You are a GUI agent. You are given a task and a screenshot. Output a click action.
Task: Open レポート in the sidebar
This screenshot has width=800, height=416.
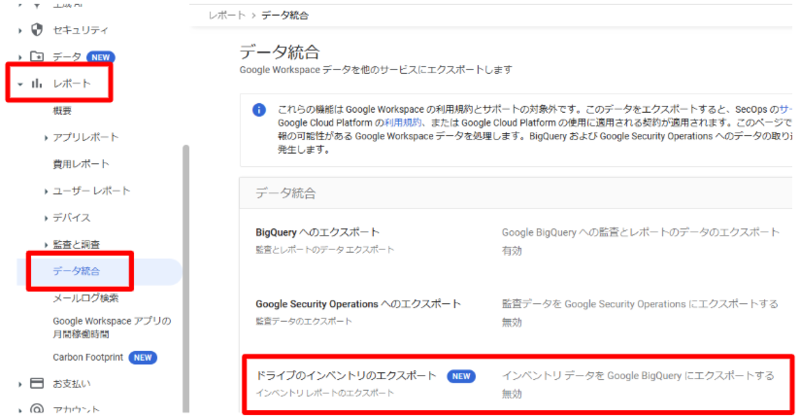pos(72,83)
